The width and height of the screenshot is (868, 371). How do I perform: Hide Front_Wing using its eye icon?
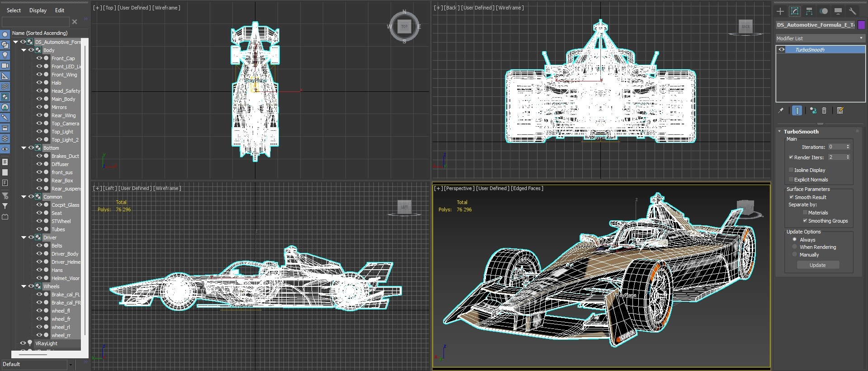[39, 74]
